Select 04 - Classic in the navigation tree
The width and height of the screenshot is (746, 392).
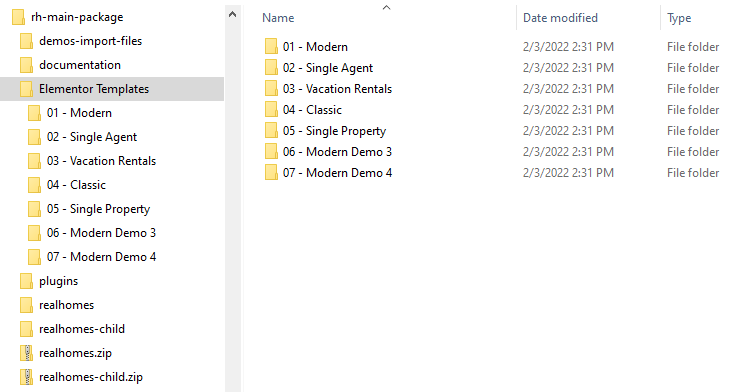[x=76, y=185]
